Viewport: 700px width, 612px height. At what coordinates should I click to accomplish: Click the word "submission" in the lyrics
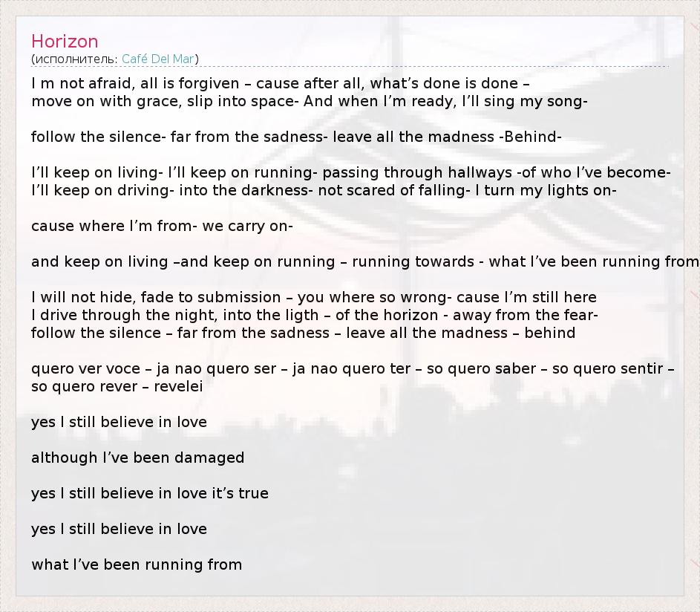tap(240, 297)
